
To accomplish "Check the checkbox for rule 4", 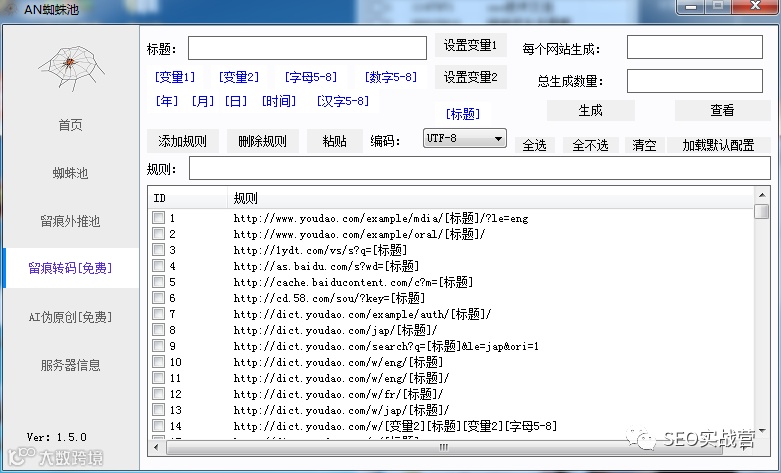I will point(158,265).
